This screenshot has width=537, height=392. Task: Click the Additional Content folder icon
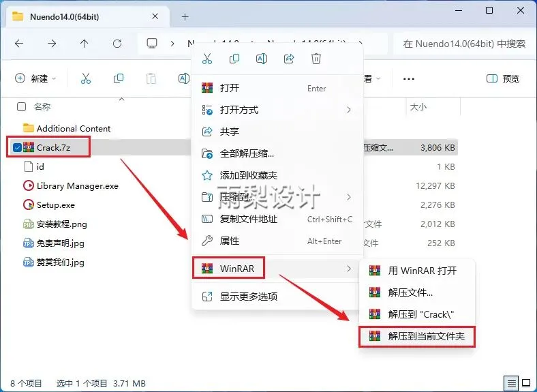[x=29, y=128]
